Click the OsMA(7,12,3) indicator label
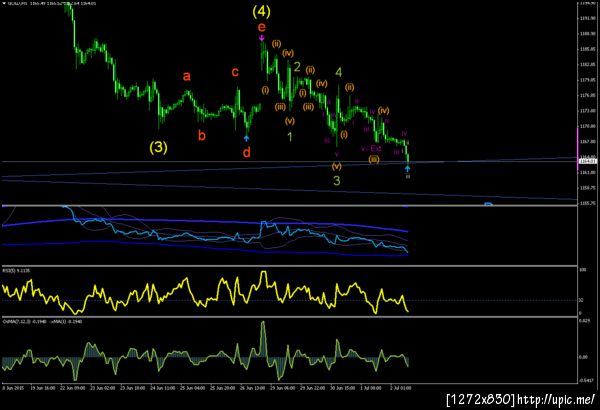The image size is (600, 410). click(42, 322)
